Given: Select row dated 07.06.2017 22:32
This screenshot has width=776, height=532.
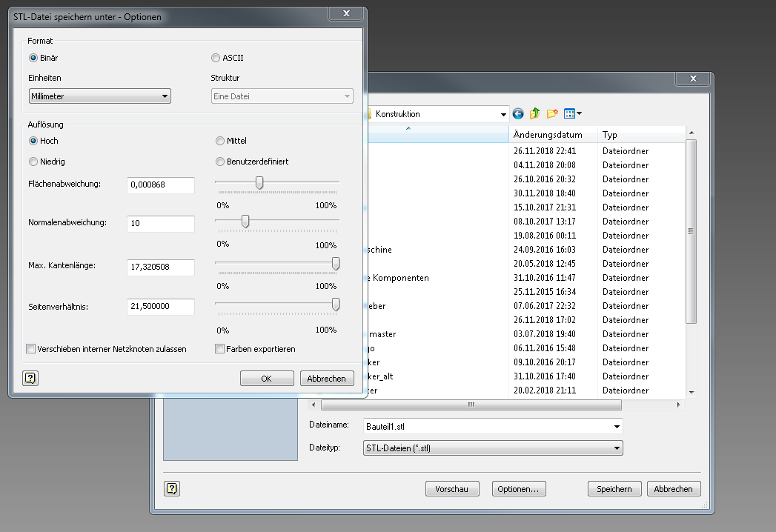Looking at the screenshot, I should (526, 306).
